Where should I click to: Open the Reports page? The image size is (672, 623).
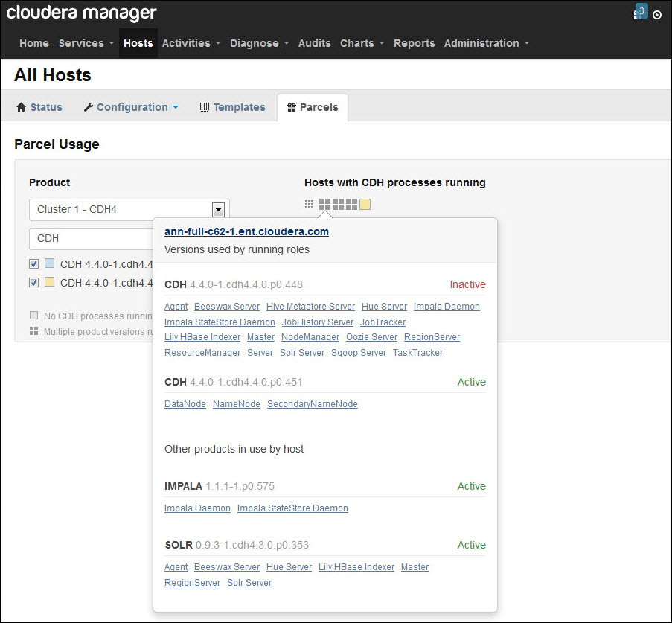[414, 43]
